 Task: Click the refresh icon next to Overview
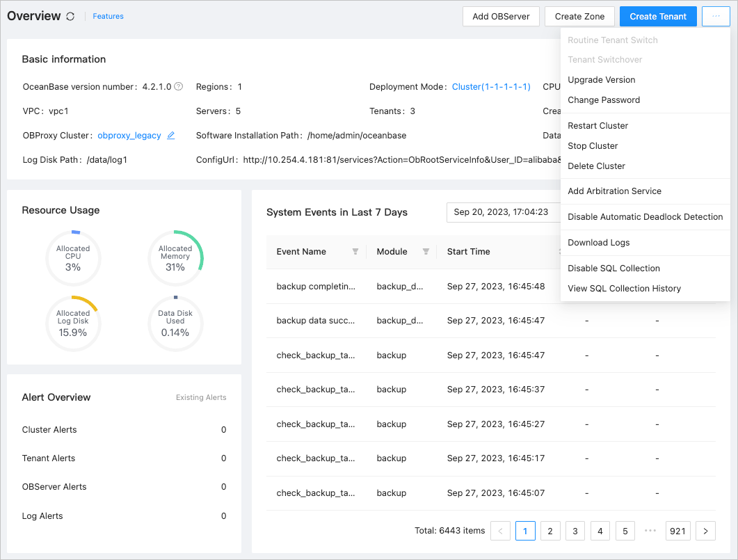coord(70,17)
